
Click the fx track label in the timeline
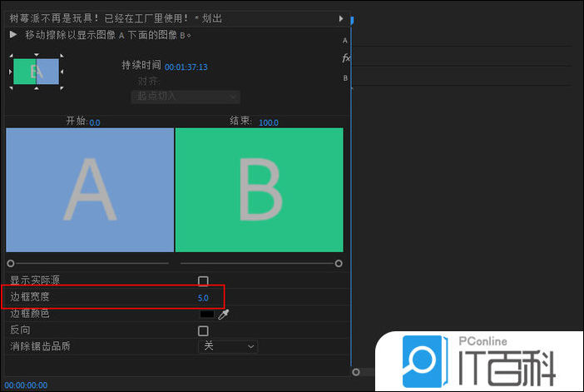(x=346, y=57)
